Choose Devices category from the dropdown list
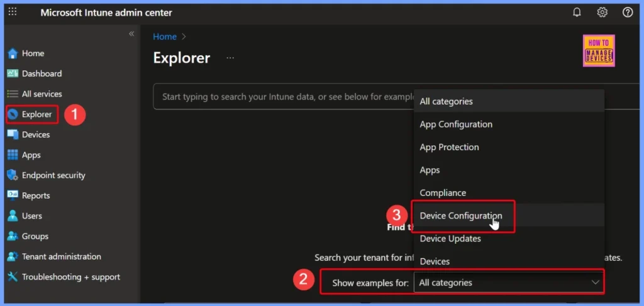Screen dimensions: 644x306 (509, 261)
